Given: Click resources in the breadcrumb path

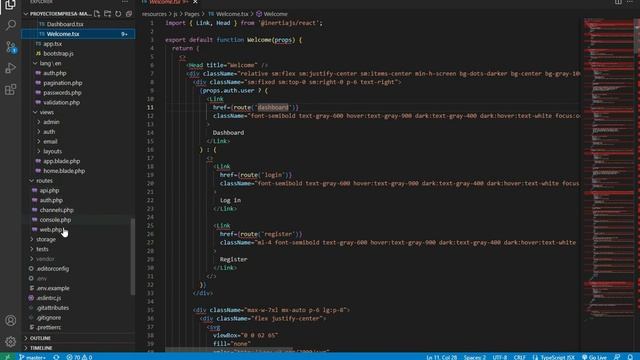Looking at the screenshot, I should coord(154,14).
